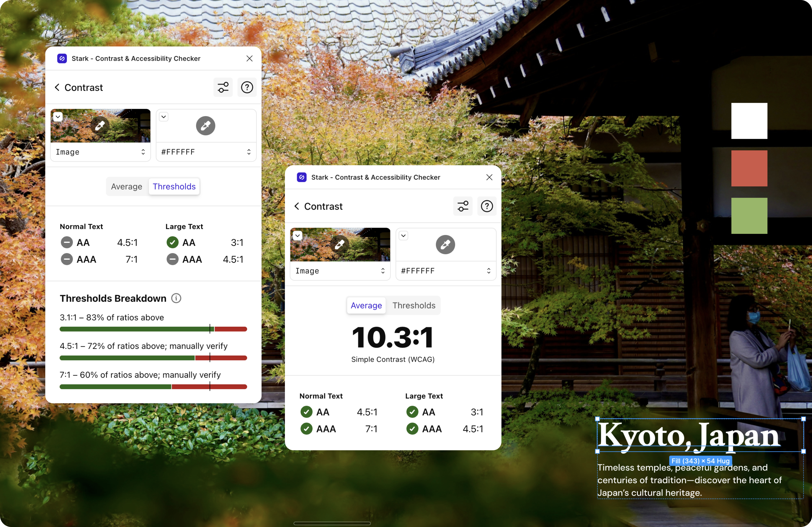Click Stark logo in Average panel title
The height and width of the screenshot is (527, 812).
click(x=302, y=177)
